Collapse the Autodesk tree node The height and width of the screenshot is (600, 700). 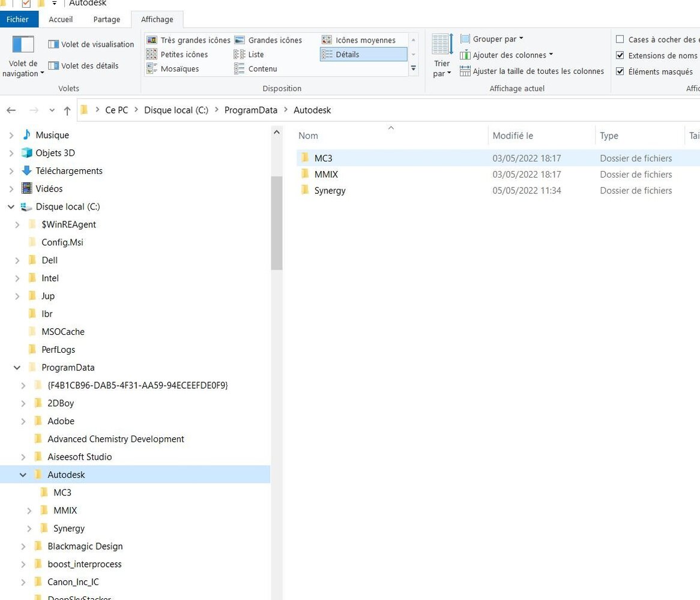pyautogui.click(x=23, y=475)
